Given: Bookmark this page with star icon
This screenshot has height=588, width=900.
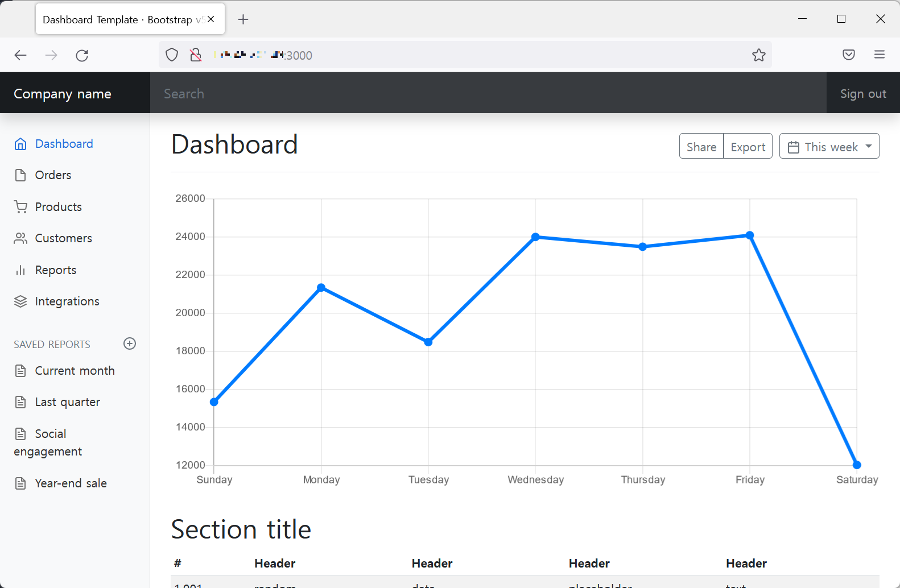Looking at the screenshot, I should pyautogui.click(x=759, y=55).
